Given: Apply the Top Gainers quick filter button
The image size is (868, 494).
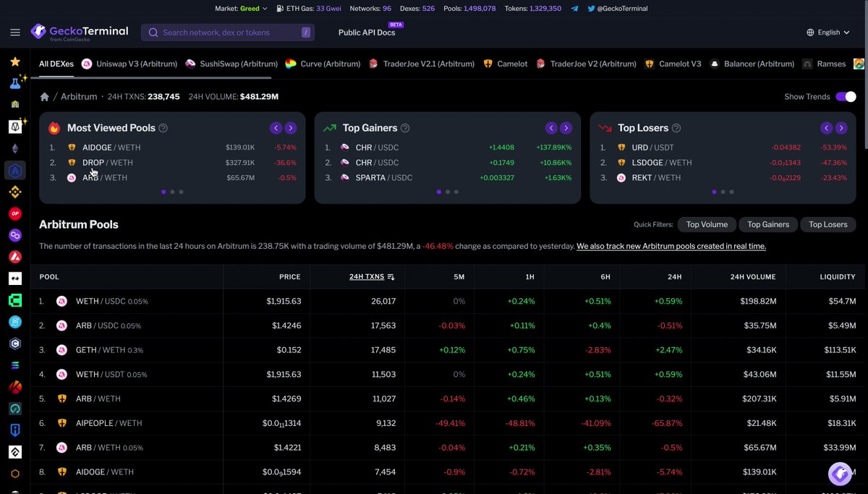Looking at the screenshot, I should coord(768,224).
